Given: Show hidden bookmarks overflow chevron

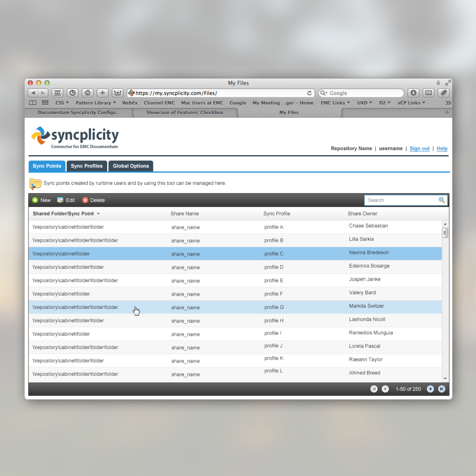Looking at the screenshot, I should (x=448, y=103).
